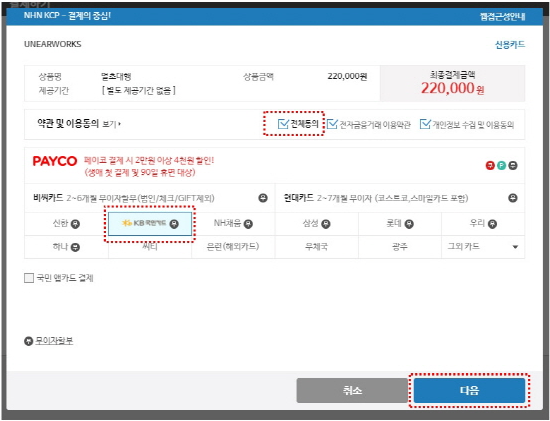
Task: Click the info icon beside 현대카드 installment text
Action: (513, 198)
